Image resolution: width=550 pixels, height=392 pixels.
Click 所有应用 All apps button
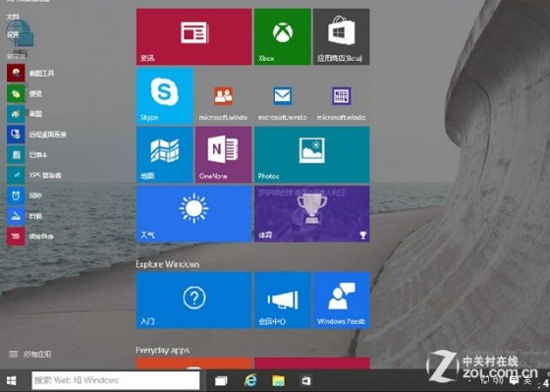tap(30, 354)
